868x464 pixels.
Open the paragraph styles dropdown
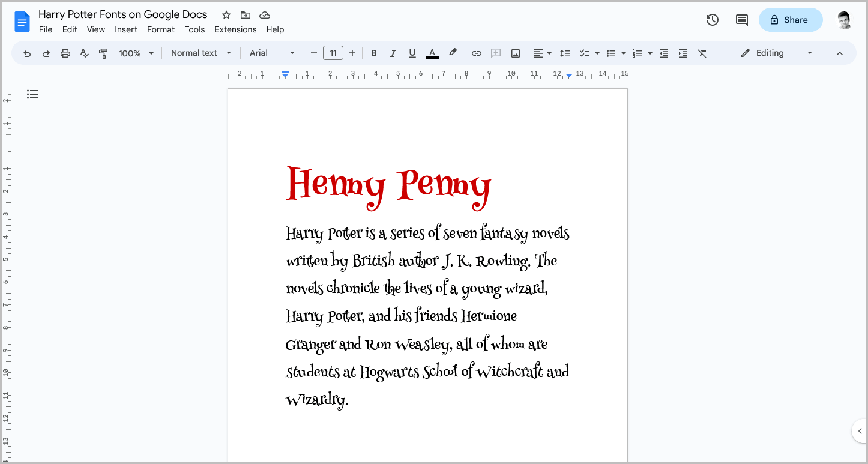coord(201,53)
